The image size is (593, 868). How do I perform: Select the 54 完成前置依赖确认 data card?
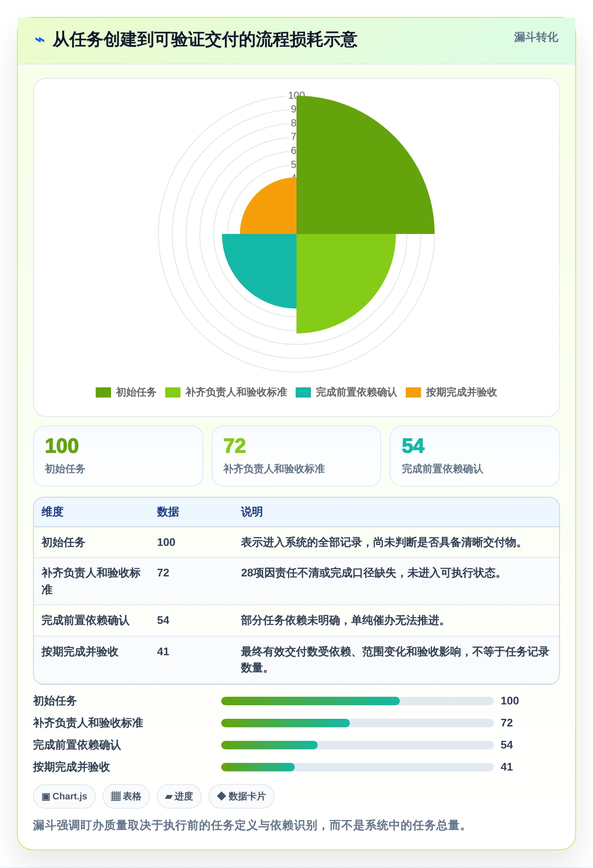475,456
